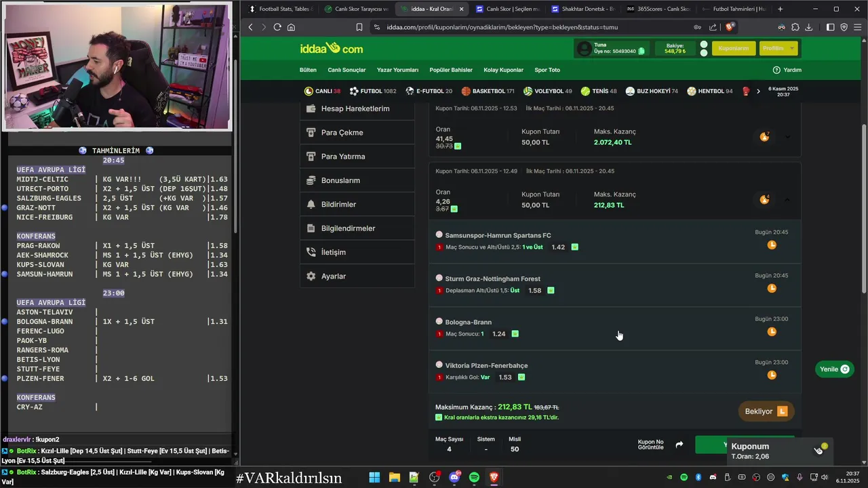Select the BUZ HOKEYİ category icon

click(630, 91)
